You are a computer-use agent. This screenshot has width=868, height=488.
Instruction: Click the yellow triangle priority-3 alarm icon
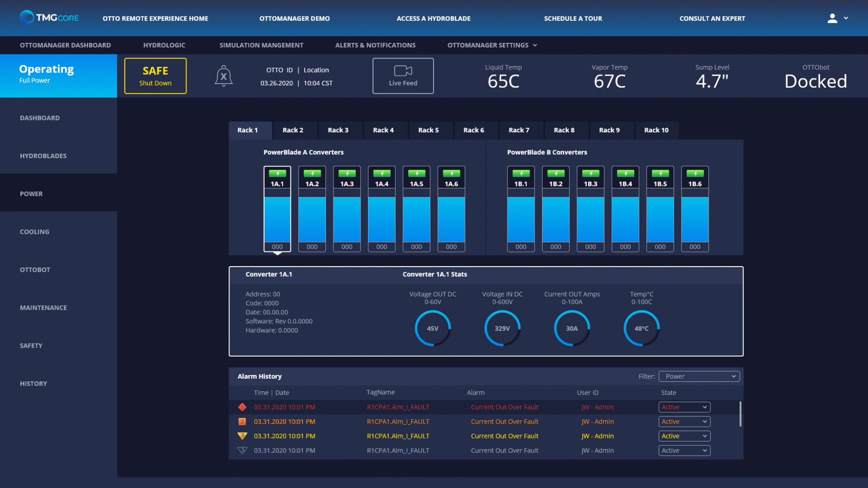[242, 436]
